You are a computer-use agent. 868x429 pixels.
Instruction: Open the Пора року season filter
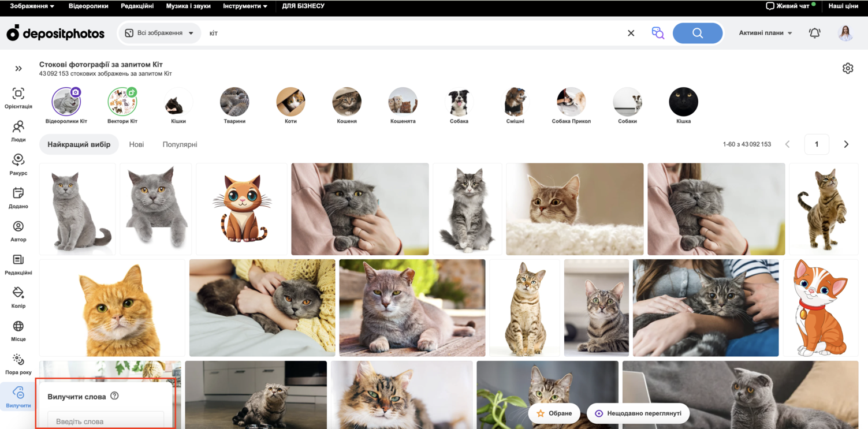click(x=18, y=364)
